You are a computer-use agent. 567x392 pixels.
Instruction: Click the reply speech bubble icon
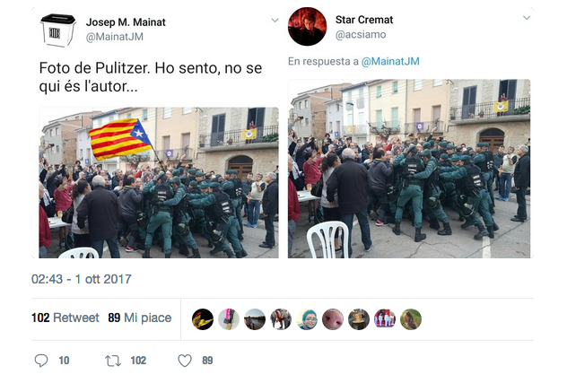click(x=41, y=361)
